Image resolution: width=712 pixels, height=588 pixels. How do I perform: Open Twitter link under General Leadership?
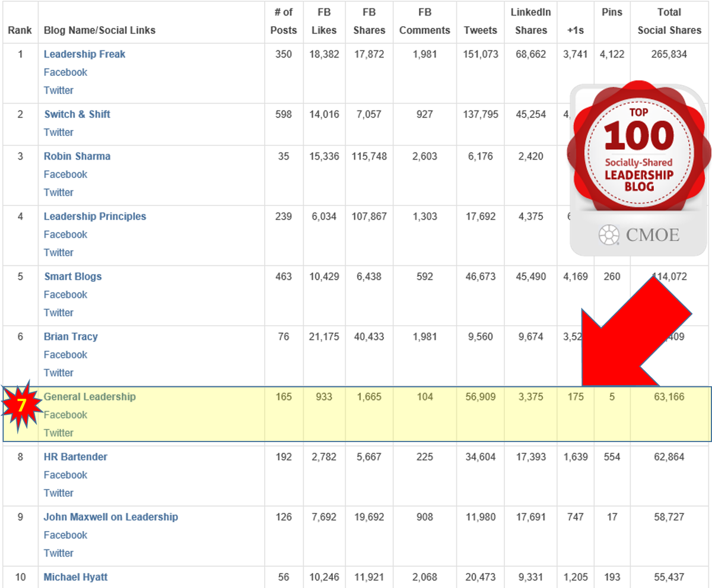point(59,433)
